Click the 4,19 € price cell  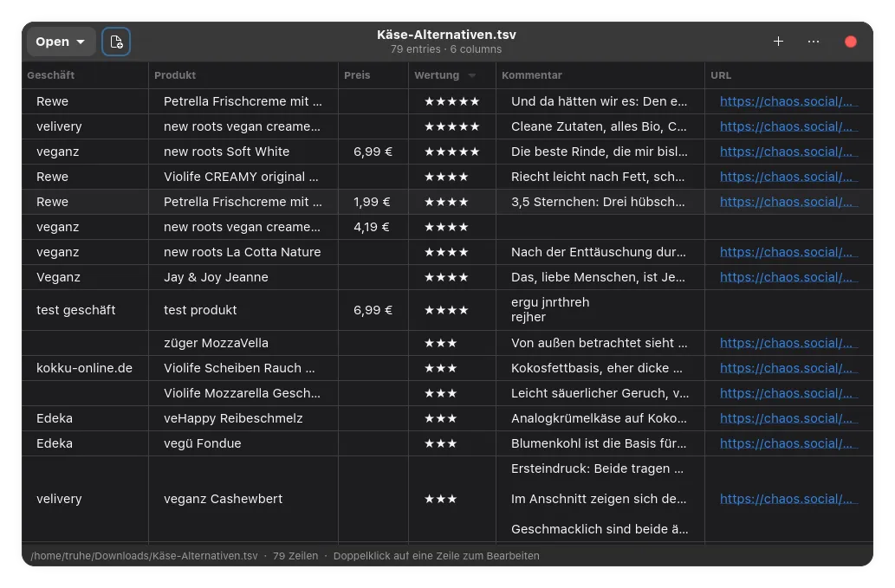click(373, 227)
